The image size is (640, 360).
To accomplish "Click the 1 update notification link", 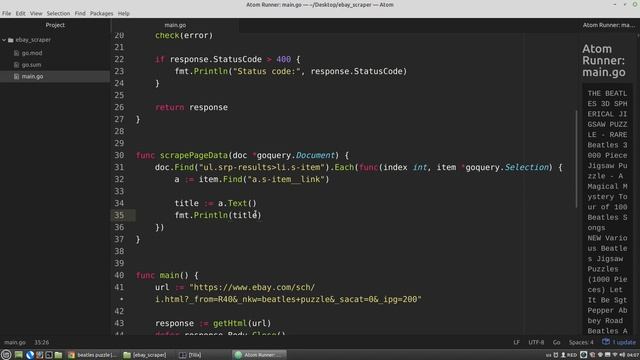I will coord(624,342).
